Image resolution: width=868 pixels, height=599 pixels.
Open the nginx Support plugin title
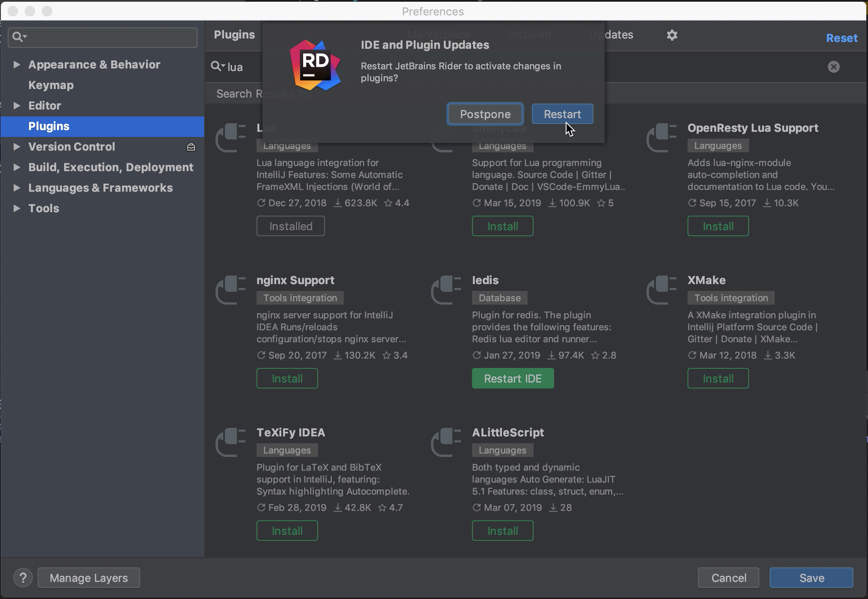295,280
